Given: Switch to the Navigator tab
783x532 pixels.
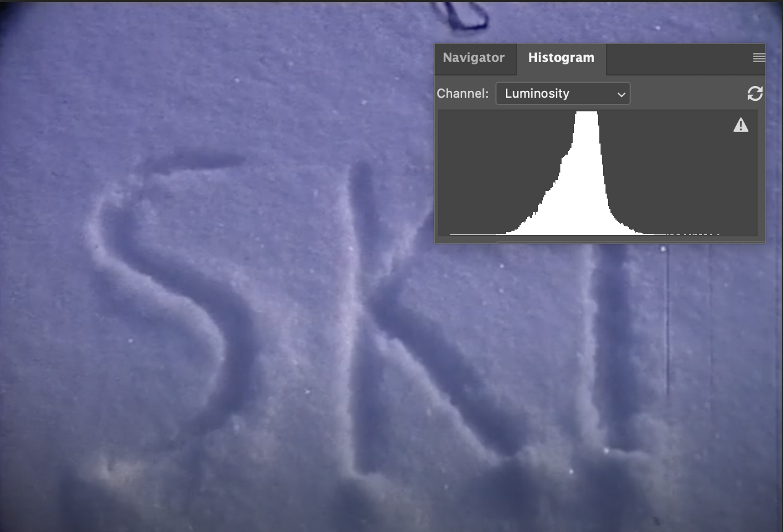Looking at the screenshot, I should [x=474, y=58].
